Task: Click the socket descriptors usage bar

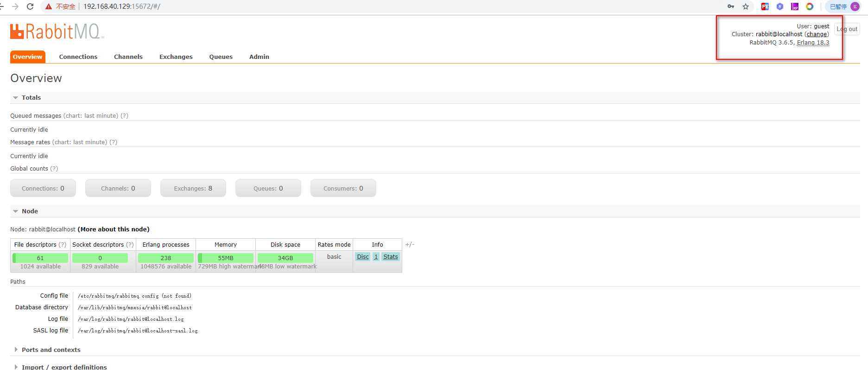Action: (x=100, y=258)
